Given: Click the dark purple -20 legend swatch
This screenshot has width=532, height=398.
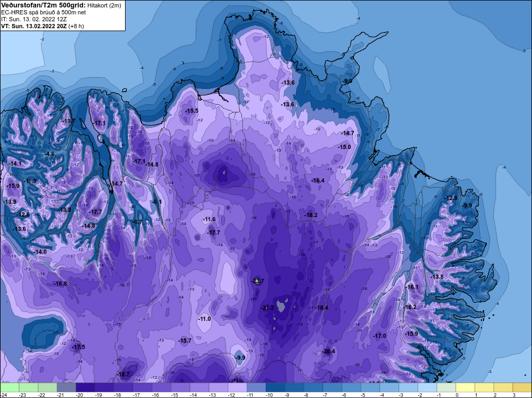Looking at the screenshot, I should pyautogui.click(x=86, y=387).
